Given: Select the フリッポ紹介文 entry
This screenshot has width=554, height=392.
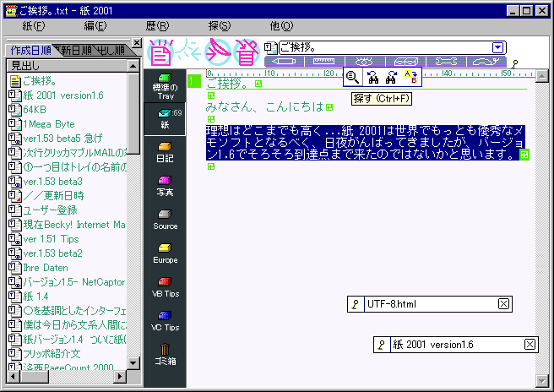Looking at the screenshot, I should click(67, 354).
